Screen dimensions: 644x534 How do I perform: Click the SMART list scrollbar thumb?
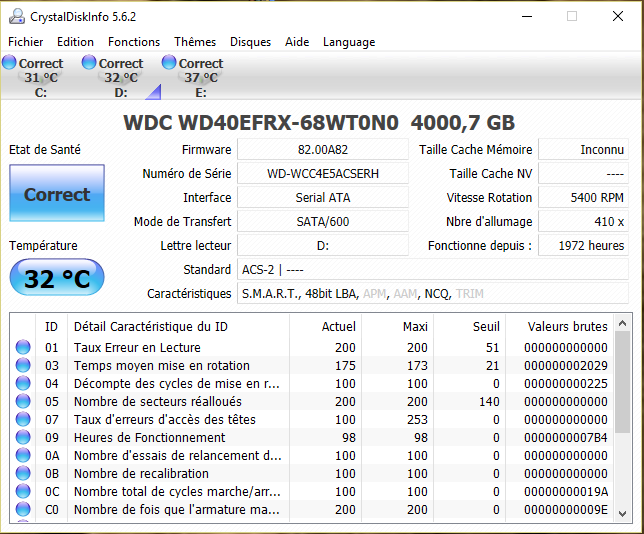pyautogui.click(x=622, y=382)
